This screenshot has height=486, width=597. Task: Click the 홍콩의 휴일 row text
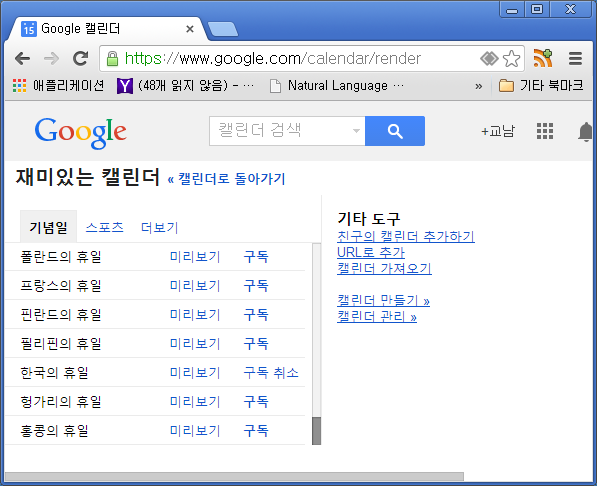click(x=54, y=430)
